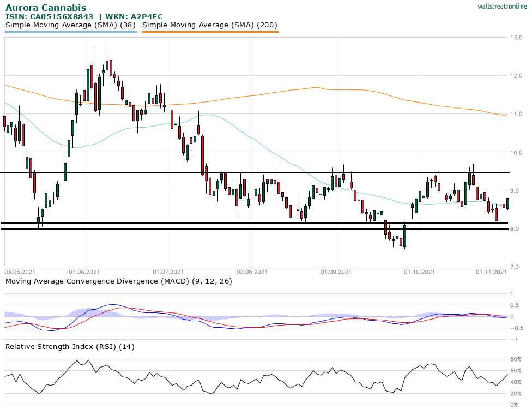Screen dimensions: 532x409
Task: Click the RSI 0% axis label
Action: pyautogui.click(x=515, y=405)
